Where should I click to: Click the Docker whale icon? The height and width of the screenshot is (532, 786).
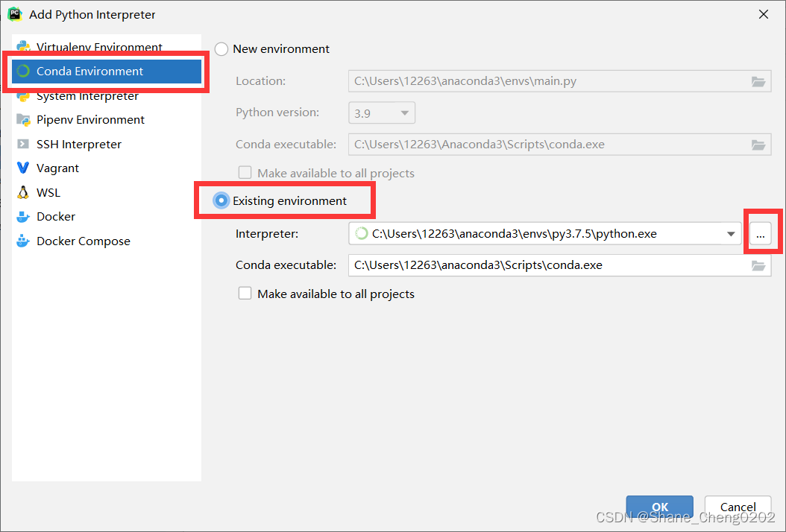click(x=23, y=217)
